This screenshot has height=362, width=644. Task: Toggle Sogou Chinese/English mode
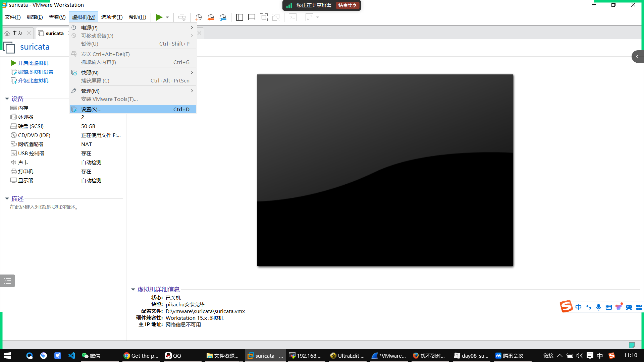(x=579, y=307)
